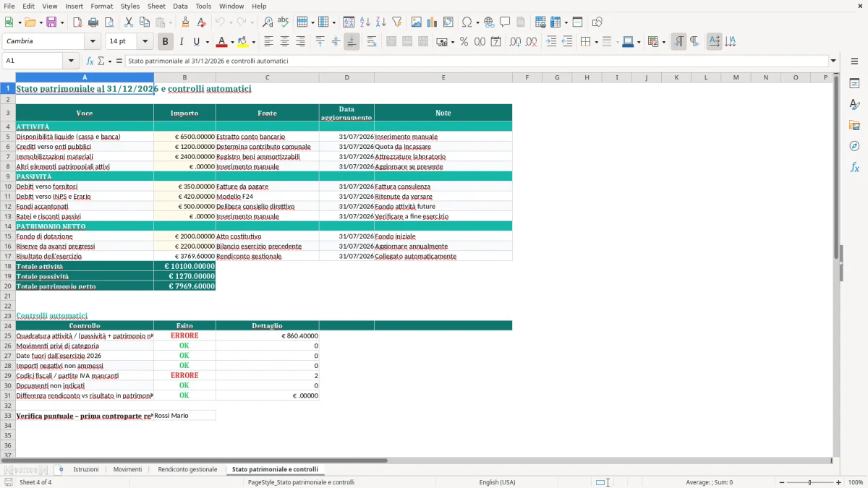Image resolution: width=868 pixels, height=488 pixels.
Task: Open Find & Replace icon
Action: click(x=268, y=22)
